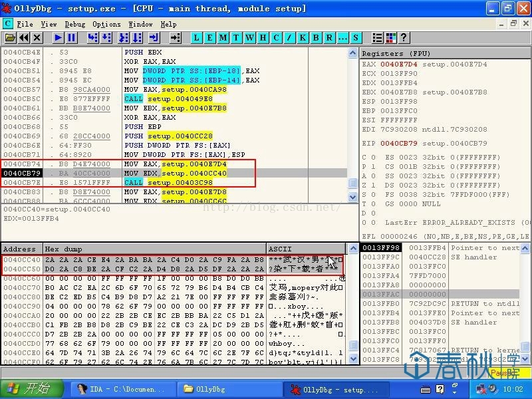Screen dimensions: 532x399
Task: Pause execution with the Pause icon
Action: [72, 37]
